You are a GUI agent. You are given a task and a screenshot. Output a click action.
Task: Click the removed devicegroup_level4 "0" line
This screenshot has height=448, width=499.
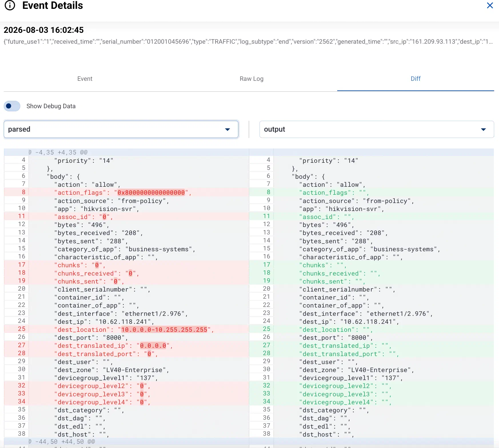126,402
